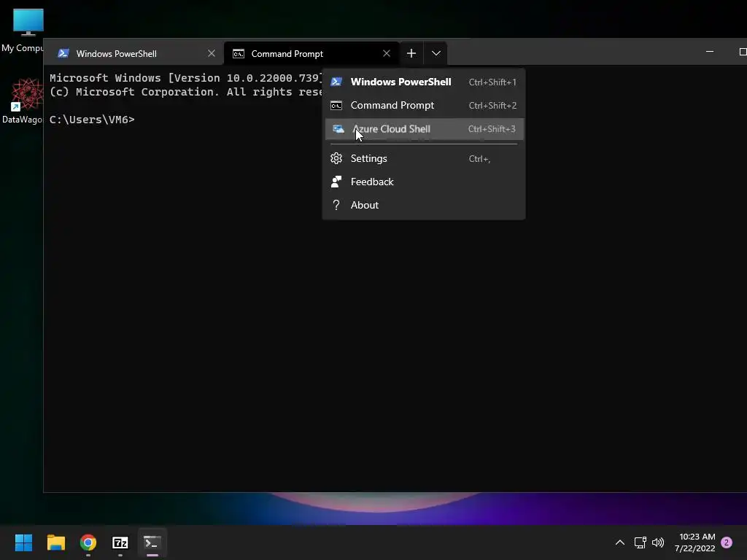The height and width of the screenshot is (560, 747).
Task: Click the Ctrl+Shift+3 shortcut label
Action: pyautogui.click(x=492, y=129)
